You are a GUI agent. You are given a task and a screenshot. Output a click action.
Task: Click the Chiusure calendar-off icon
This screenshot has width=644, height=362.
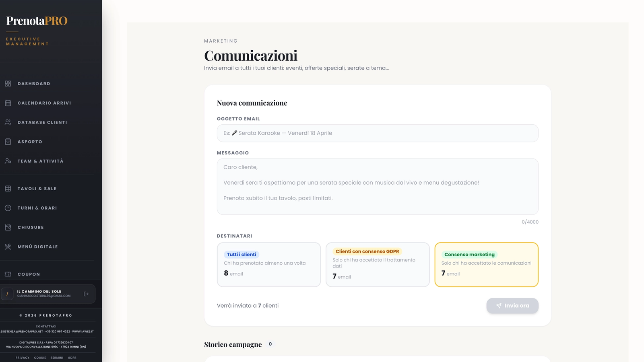click(8, 227)
